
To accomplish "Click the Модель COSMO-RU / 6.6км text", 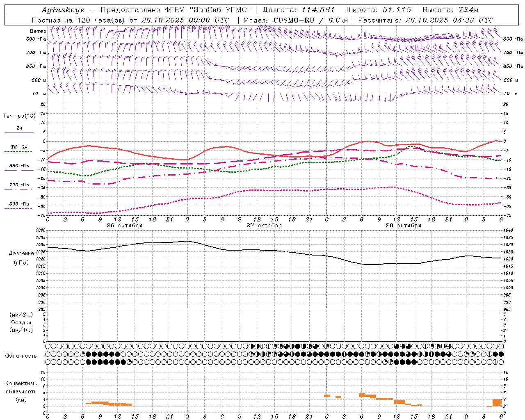I will coord(295,20).
